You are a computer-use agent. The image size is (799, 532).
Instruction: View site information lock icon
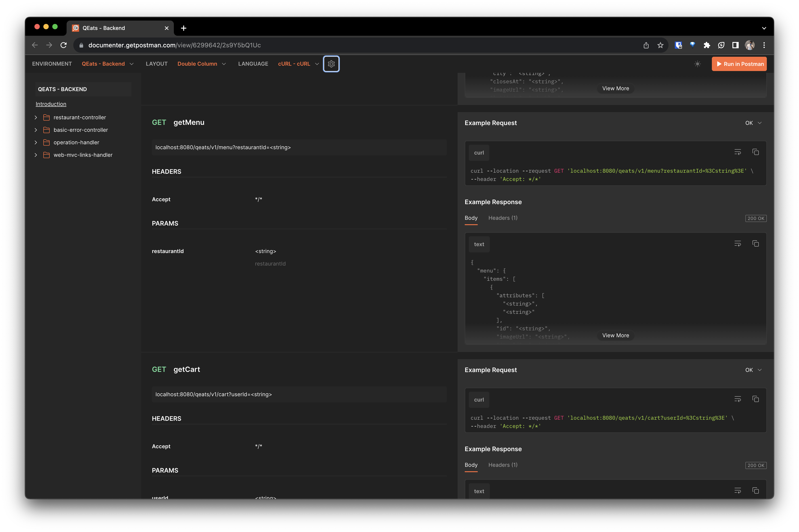[x=81, y=45]
